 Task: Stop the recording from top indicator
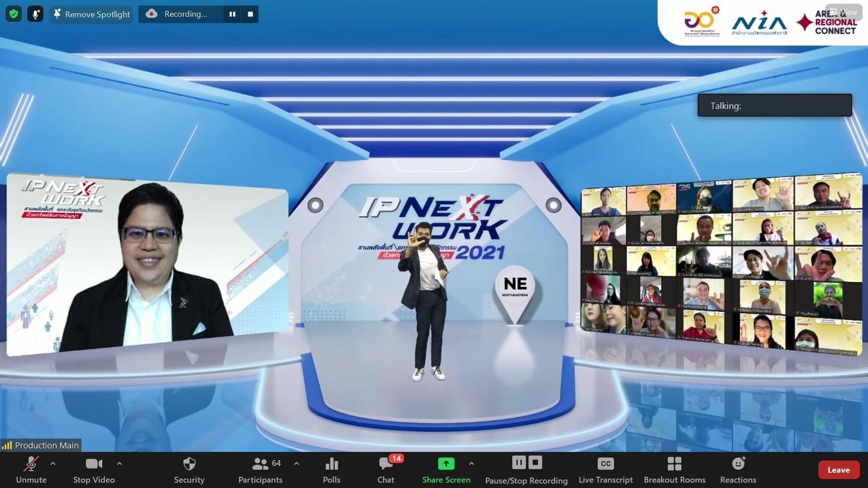pos(250,14)
